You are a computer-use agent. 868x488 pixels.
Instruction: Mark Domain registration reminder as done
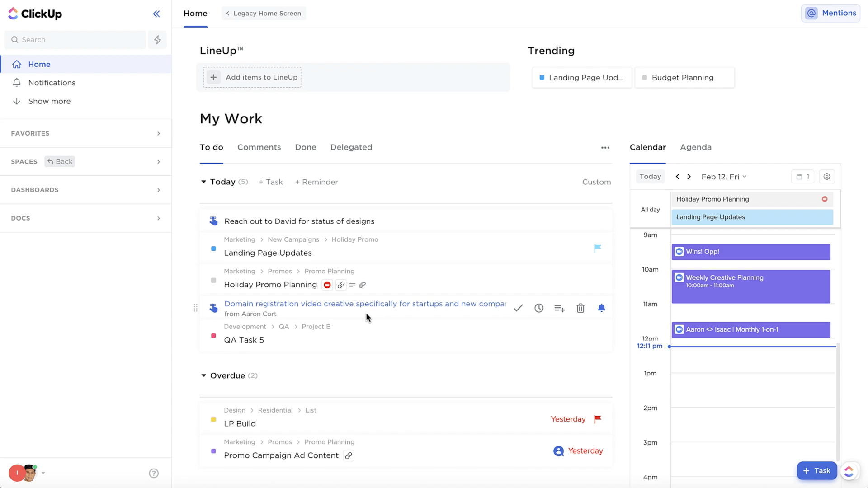pos(518,308)
